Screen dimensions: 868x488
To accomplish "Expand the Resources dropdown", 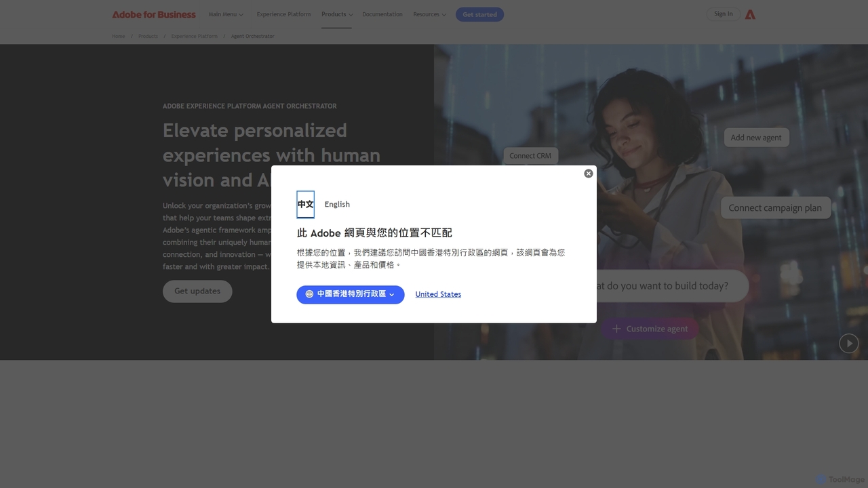I will click(429, 14).
